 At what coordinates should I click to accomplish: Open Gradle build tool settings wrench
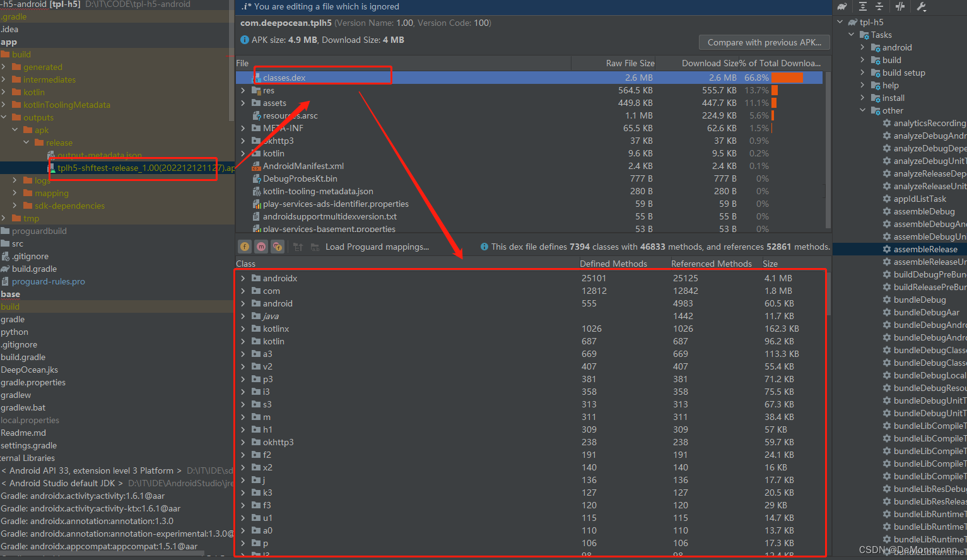pyautogui.click(x=921, y=6)
